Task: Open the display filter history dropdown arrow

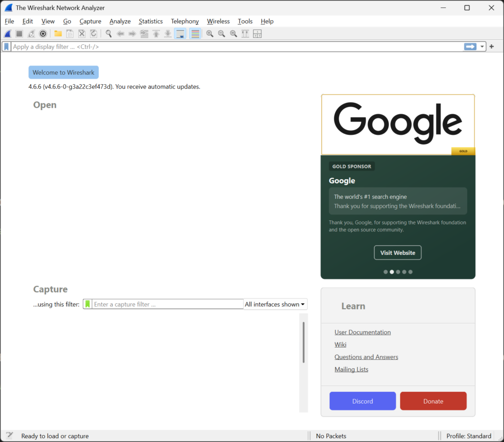Action: (482, 47)
